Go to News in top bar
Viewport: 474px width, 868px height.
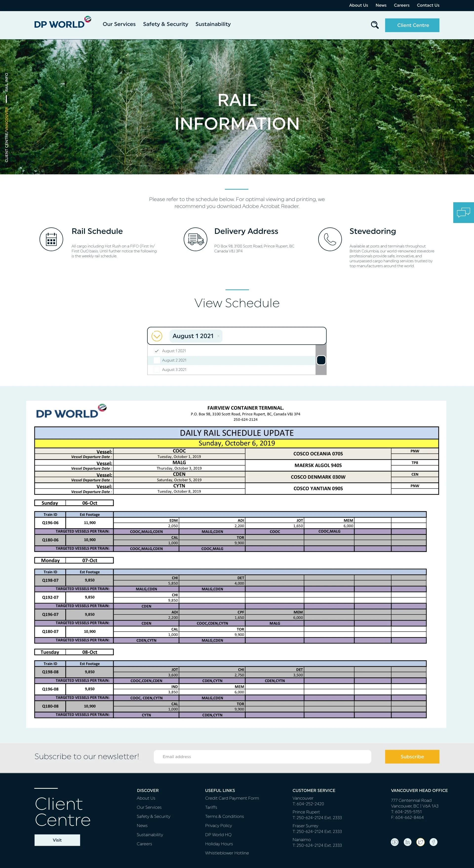[381, 5]
